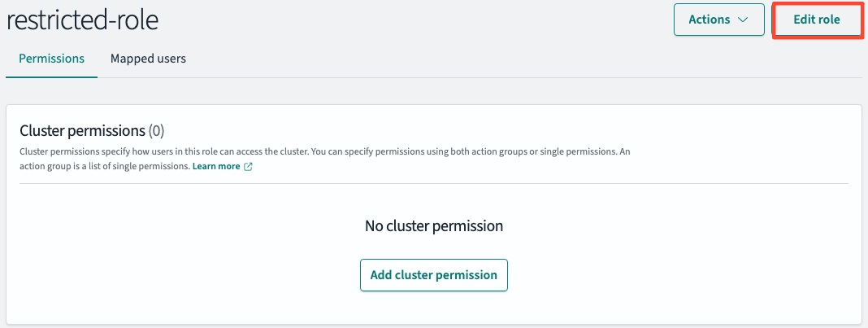Click the divider line under the description
The height and width of the screenshot is (328, 868).
point(433,183)
